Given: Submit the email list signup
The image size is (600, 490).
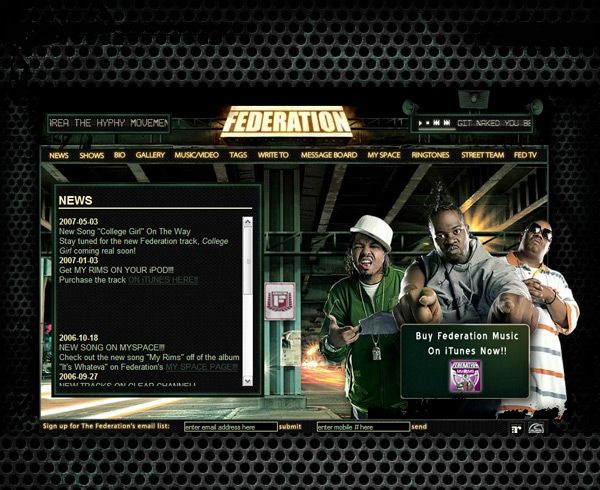Looking at the screenshot, I should point(290,427).
